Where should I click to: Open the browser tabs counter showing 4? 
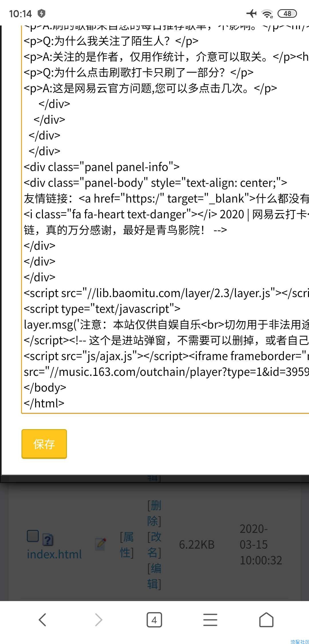coord(154,620)
